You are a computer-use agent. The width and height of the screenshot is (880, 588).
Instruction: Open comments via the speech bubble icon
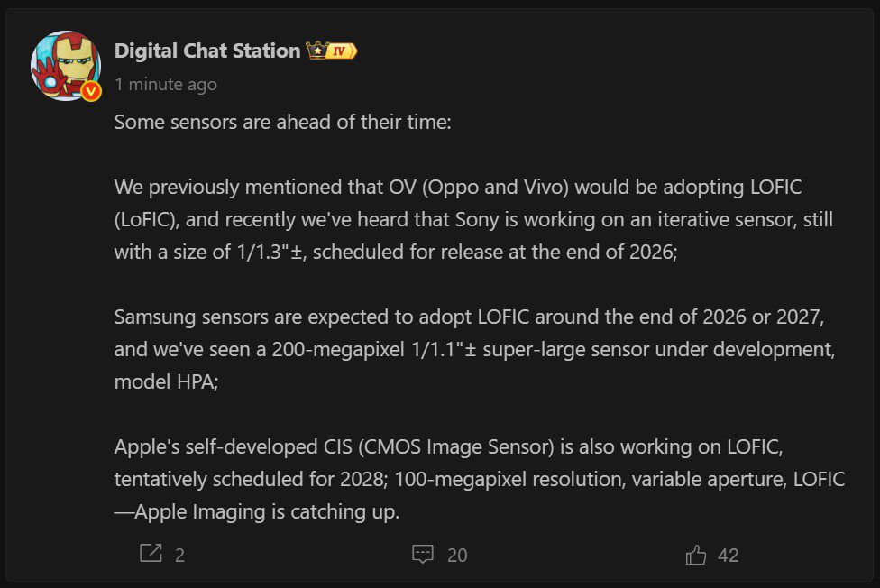point(423,554)
